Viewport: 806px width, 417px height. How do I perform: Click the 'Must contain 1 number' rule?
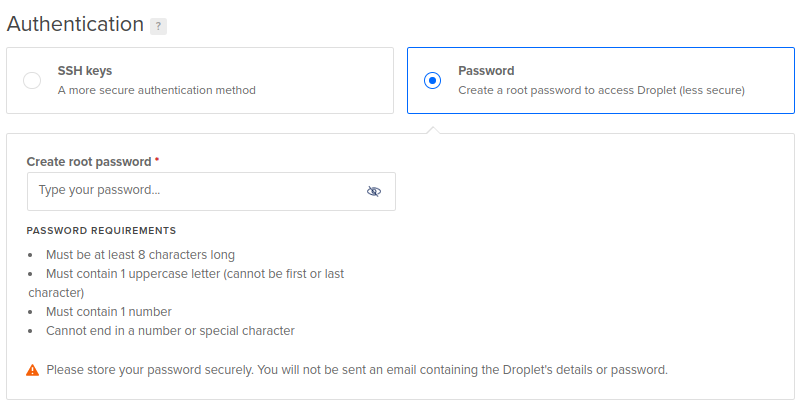pos(109,312)
